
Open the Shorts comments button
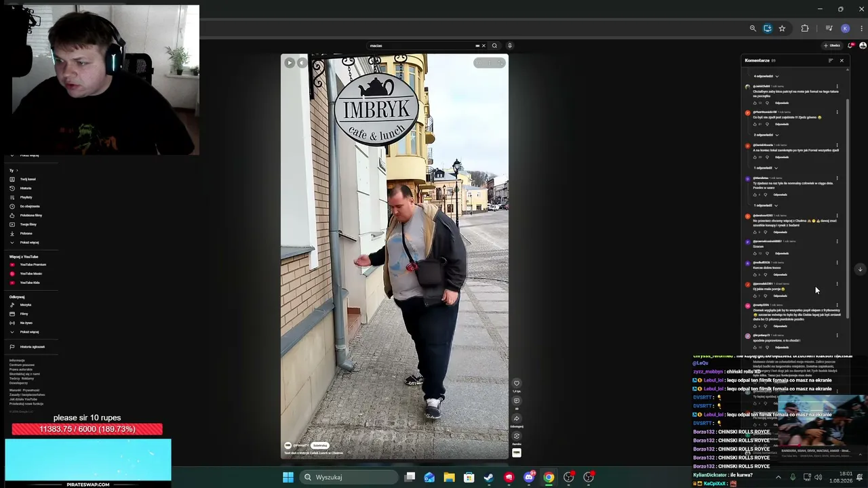(x=517, y=401)
